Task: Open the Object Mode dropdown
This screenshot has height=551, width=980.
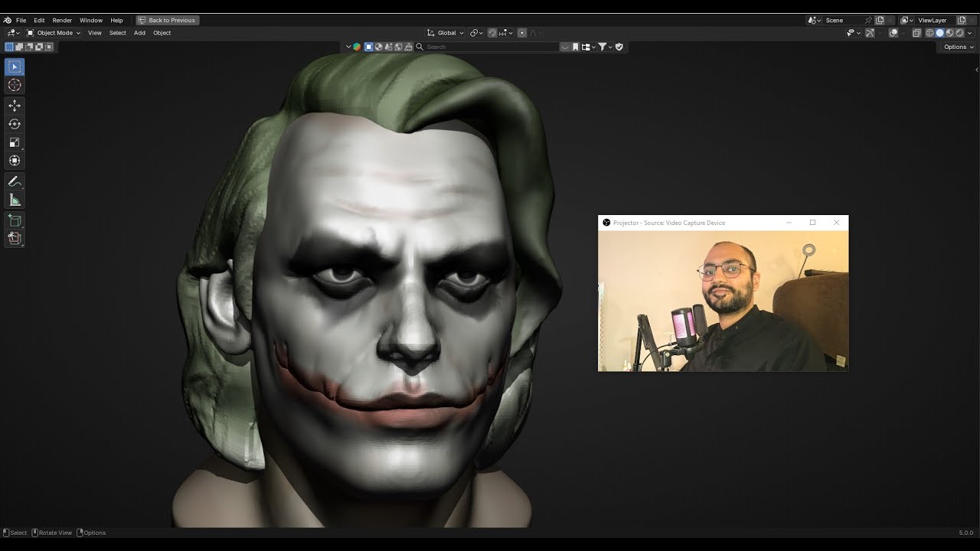Action: point(53,33)
